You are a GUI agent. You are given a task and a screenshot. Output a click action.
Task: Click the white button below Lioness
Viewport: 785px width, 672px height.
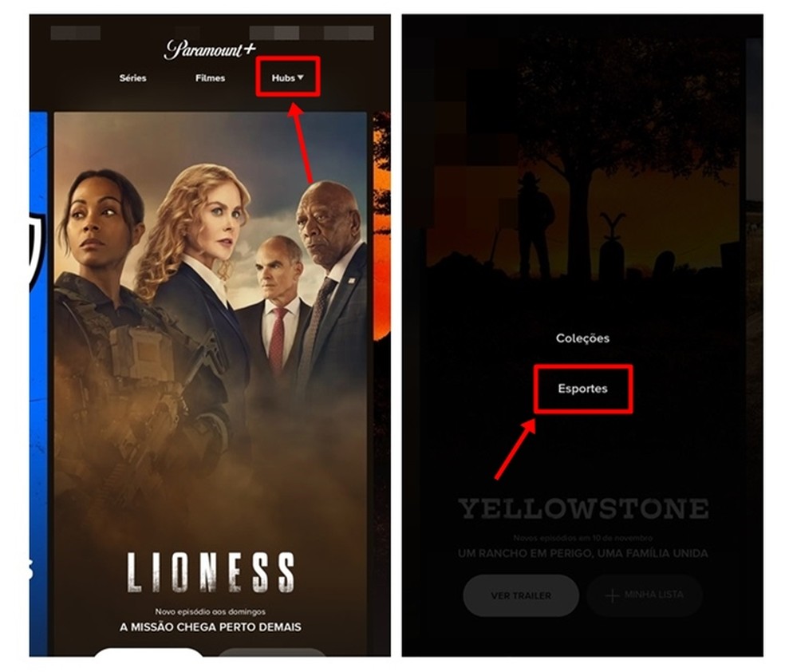click(x=148, y=652)
